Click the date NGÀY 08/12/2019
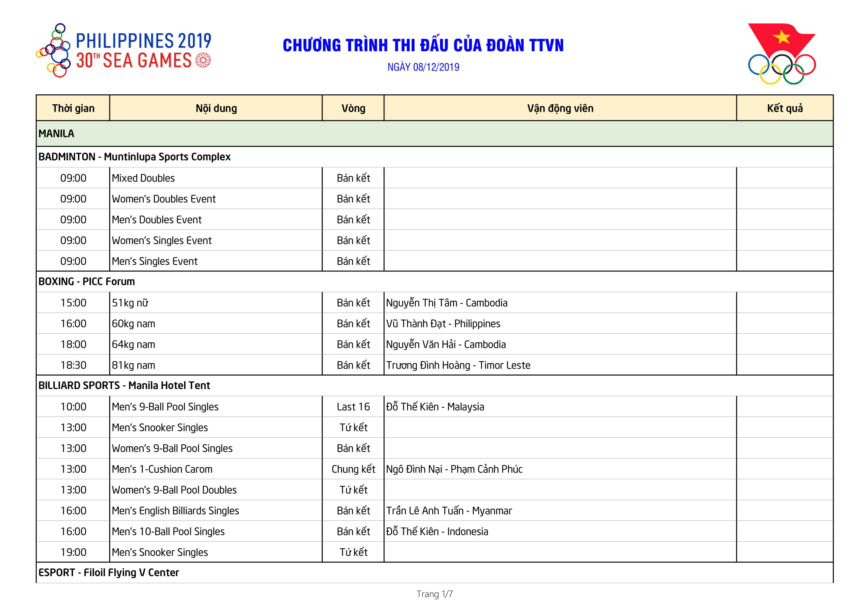The width and height of the screenshot is (868, 614). tap(423, 67)
